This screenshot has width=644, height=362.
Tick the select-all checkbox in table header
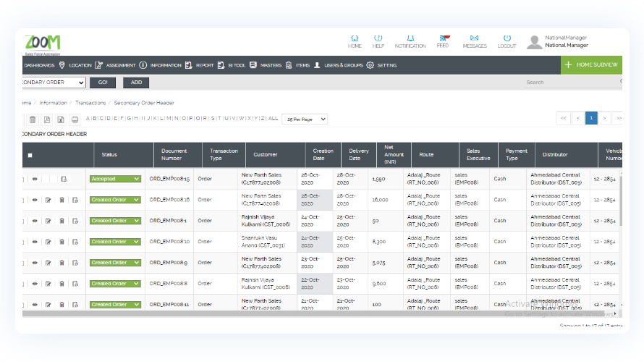tap(30, 155)
